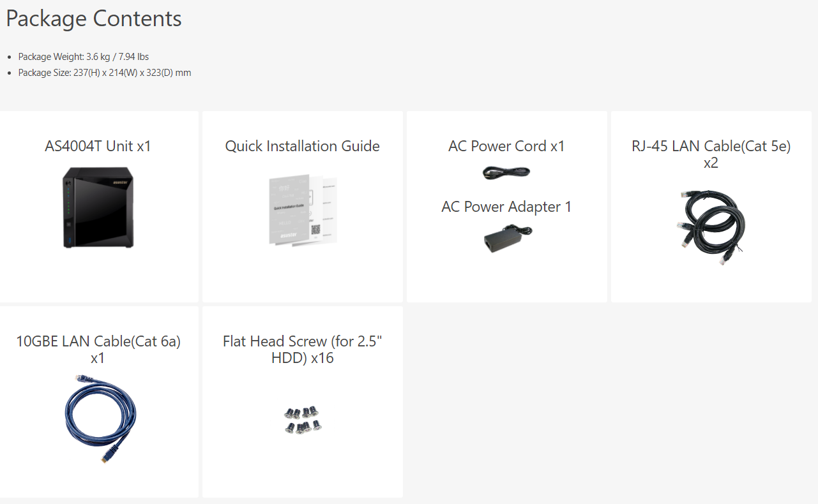
Task: Click the Flat Head Screw x16 label
Action: [302, 349]
